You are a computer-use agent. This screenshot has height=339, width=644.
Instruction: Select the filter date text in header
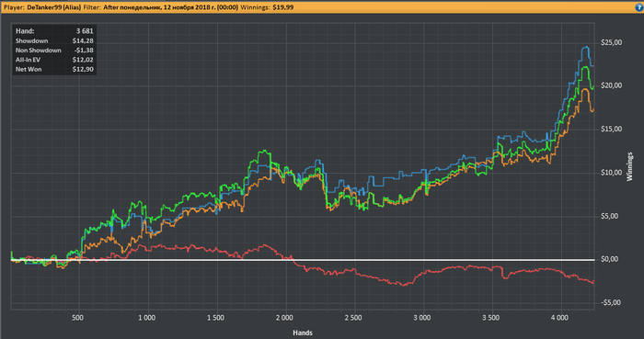pos(170,7)
